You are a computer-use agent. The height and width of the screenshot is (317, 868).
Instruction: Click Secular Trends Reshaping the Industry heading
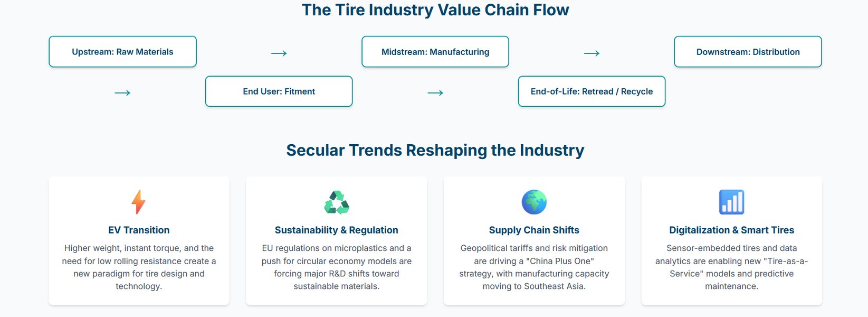[435, 150]
